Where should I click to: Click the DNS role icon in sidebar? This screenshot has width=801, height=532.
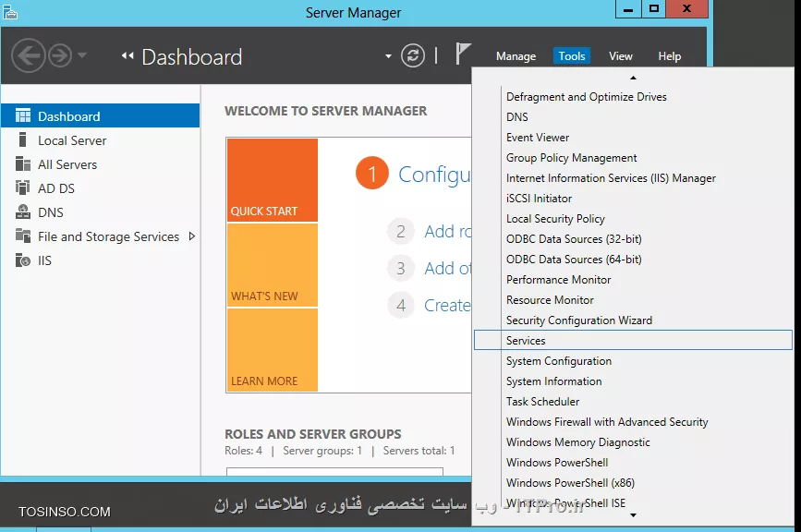coord(23,212)
